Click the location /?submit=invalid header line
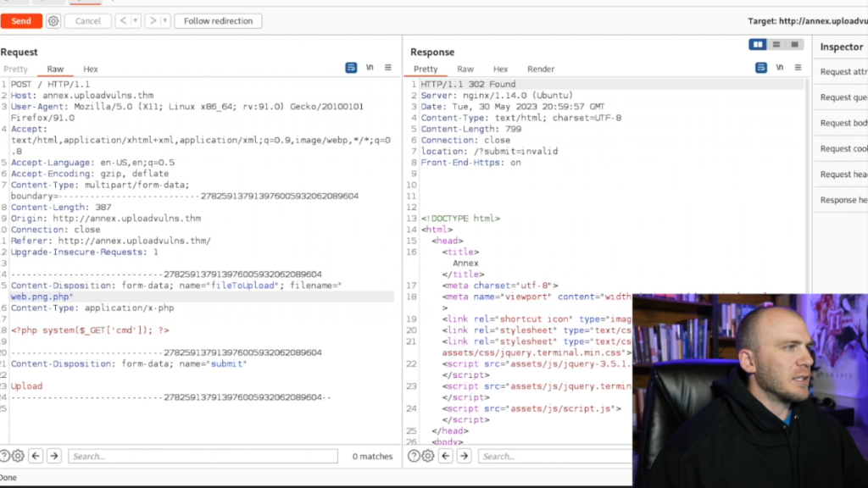This screenshot has width=868, height=488. (x=489, y=151)
